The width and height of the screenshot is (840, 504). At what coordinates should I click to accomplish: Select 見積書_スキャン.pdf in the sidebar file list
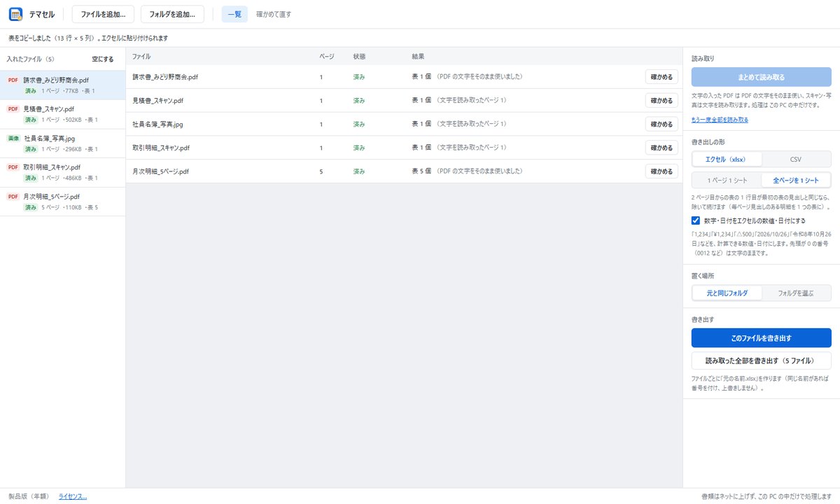[63, 114]
